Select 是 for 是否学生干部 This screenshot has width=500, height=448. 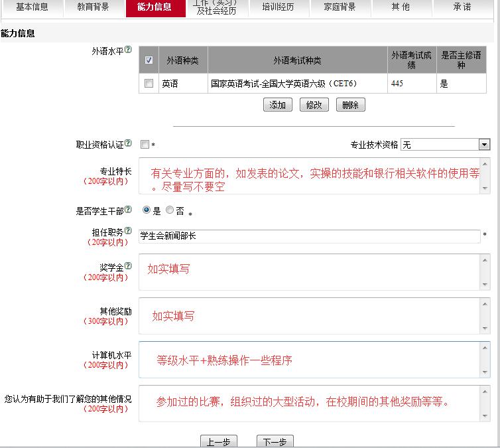coord(147,210)
